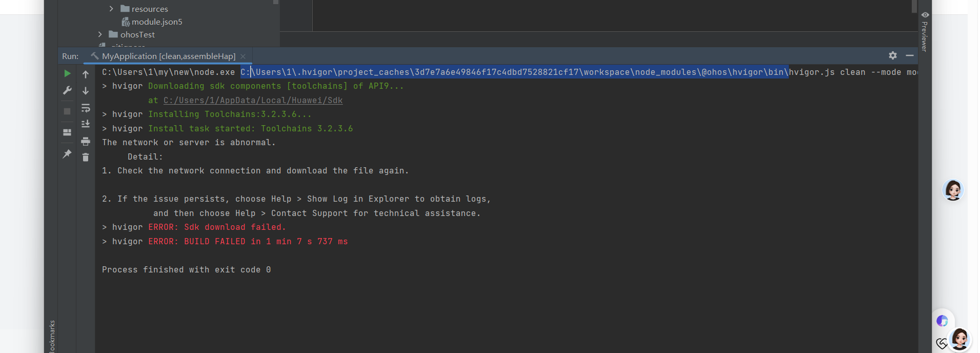The height and width of the screenshot is (353, 980).
Task: Click 'Process finished with exit code 0'
Action: click(x=186, y=270)
